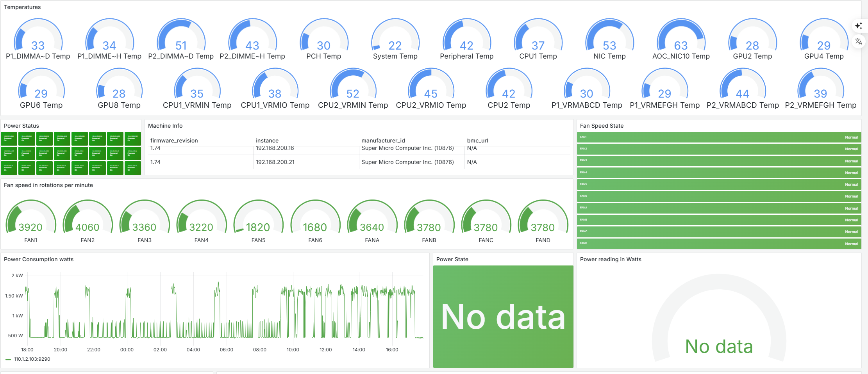Click the page translate icon
Image resolution: width=868 pixels, height=374 pixels.
858,41
